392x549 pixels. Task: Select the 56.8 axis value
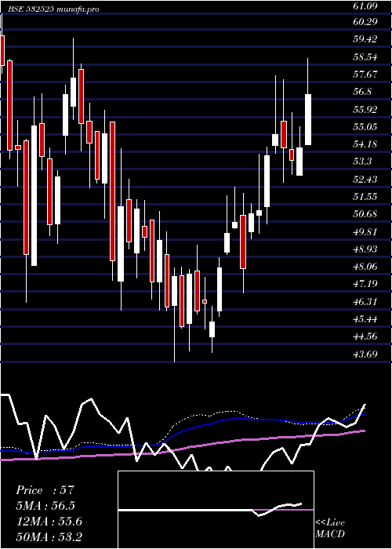pyautogui.click(x=362, y=92)
